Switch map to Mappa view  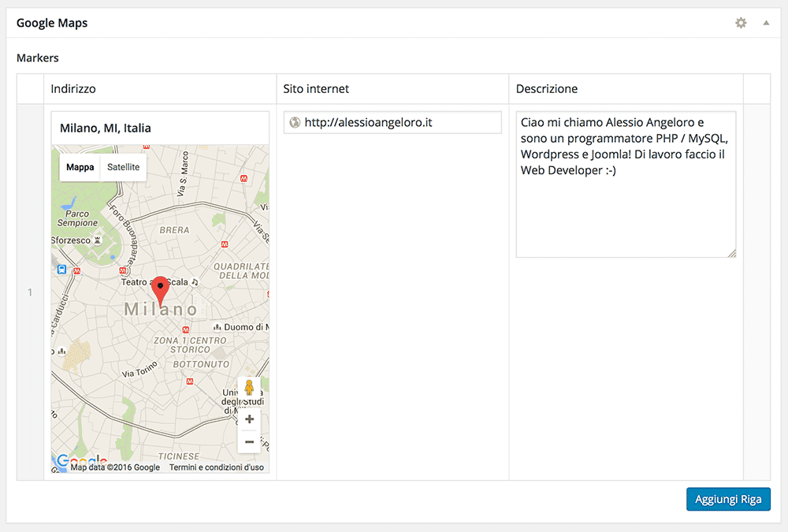pos(80,167)
